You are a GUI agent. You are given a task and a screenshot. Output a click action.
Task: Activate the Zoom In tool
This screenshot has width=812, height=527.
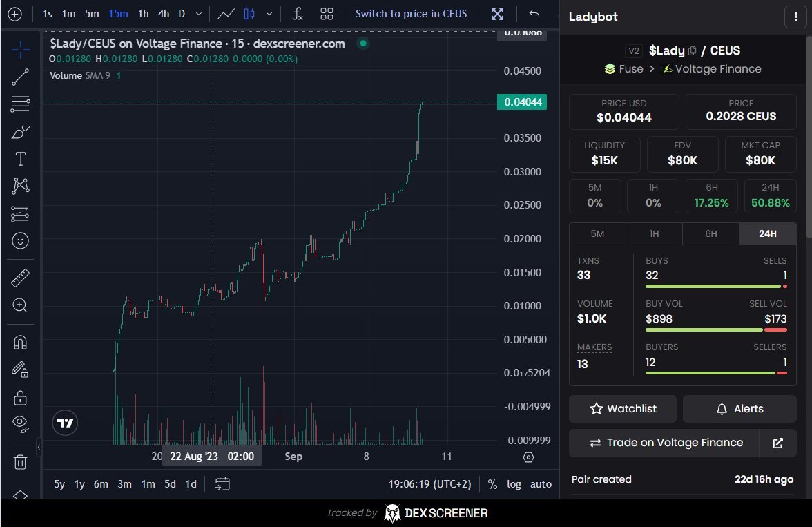21,305
